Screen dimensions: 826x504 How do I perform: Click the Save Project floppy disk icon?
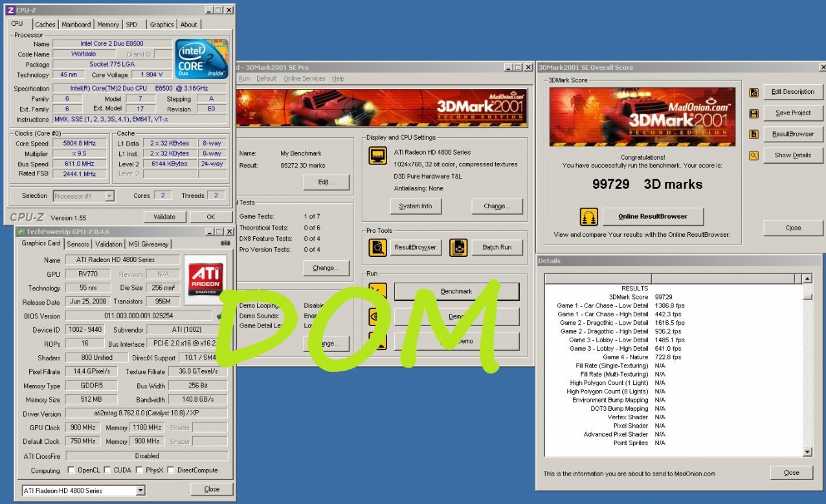pyautogui.click(x=753, y=114)
